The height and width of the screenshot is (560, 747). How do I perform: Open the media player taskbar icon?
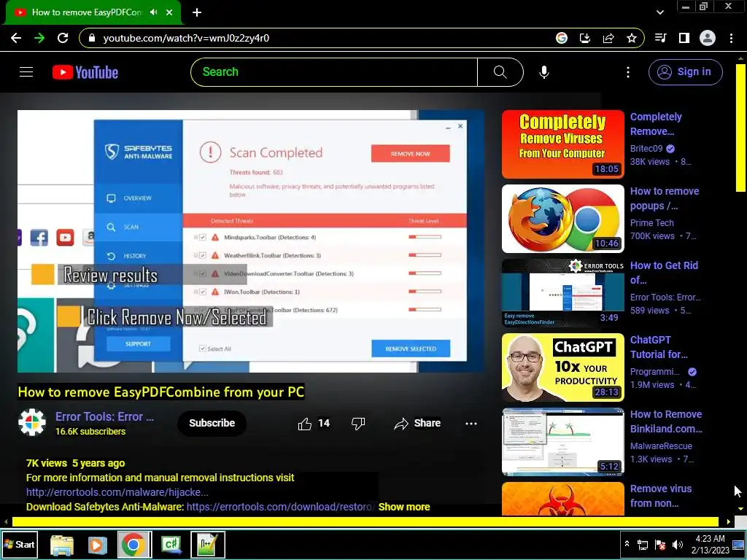(97, 545)
